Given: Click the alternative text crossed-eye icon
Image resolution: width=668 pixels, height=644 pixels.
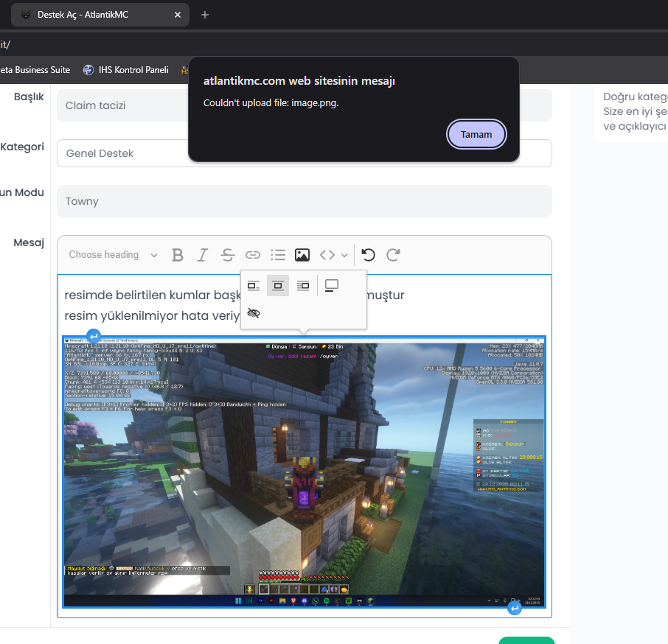Looking at the screenshot, I should pyautogui.click(x=254, y=313).
